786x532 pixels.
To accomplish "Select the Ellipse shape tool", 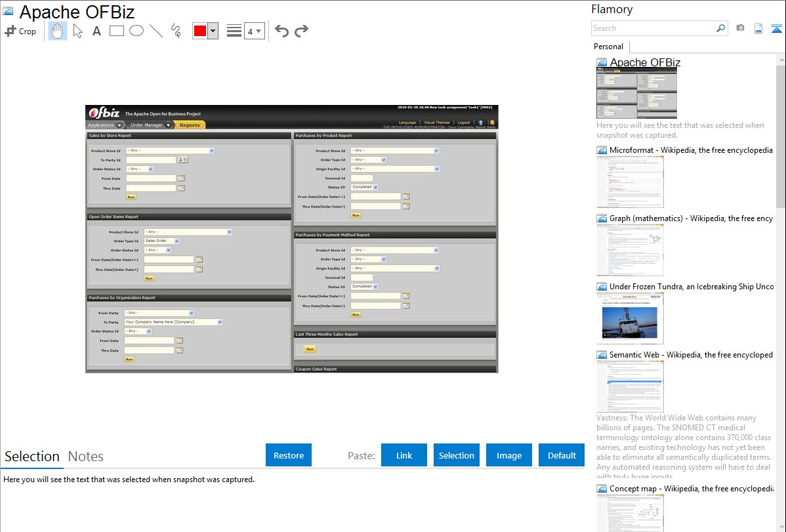I will 136,31.
